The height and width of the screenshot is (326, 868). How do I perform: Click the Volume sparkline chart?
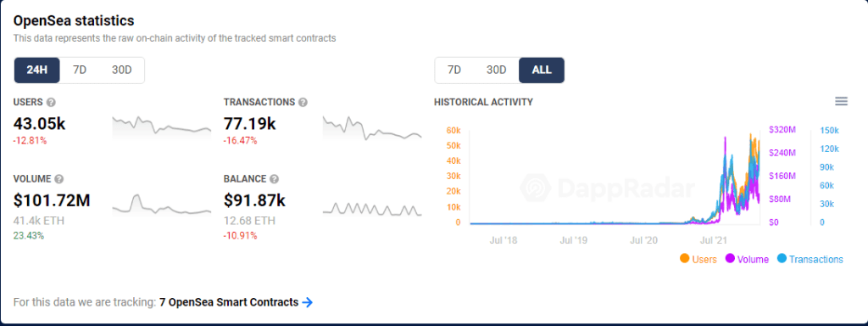(162, 205)
